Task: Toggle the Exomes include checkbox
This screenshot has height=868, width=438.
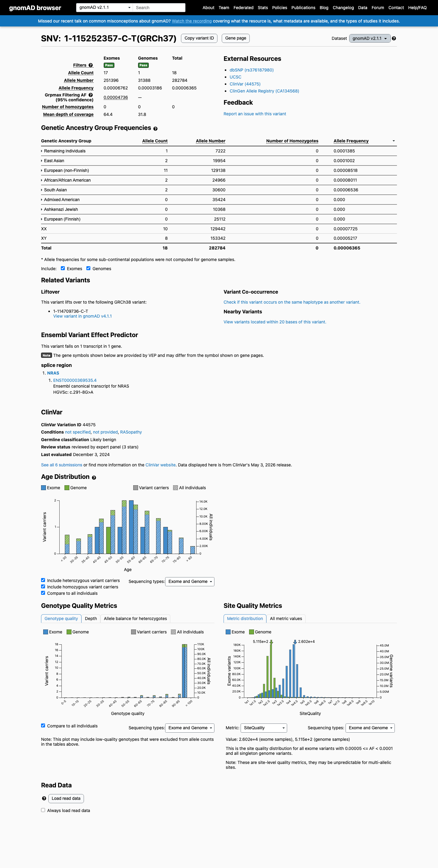Action: [x=63, y=268]
